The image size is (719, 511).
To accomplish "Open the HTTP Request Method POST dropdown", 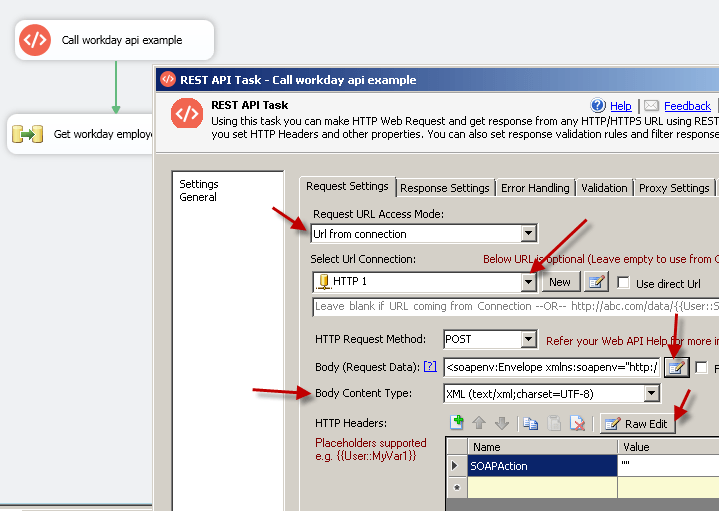I will [x=528, y=339].
